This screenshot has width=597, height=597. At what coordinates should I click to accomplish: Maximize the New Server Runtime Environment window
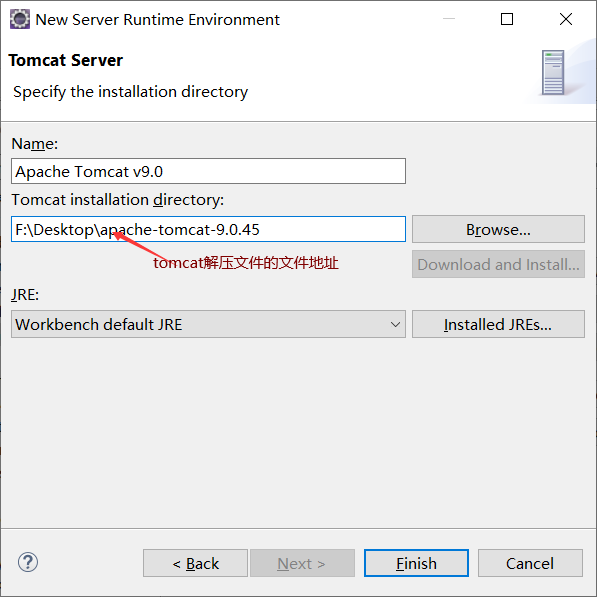(506, 19)
